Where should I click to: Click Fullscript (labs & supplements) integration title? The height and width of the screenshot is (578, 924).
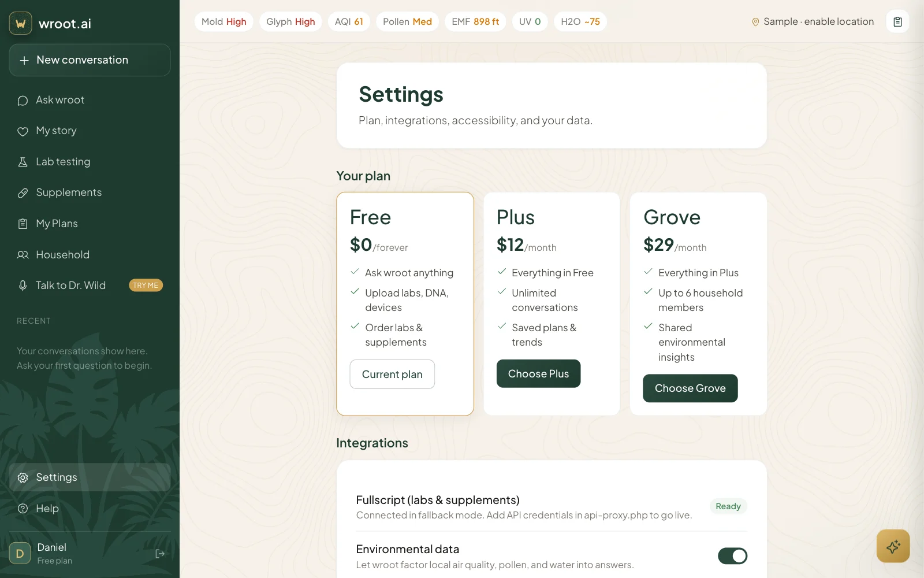438,500
